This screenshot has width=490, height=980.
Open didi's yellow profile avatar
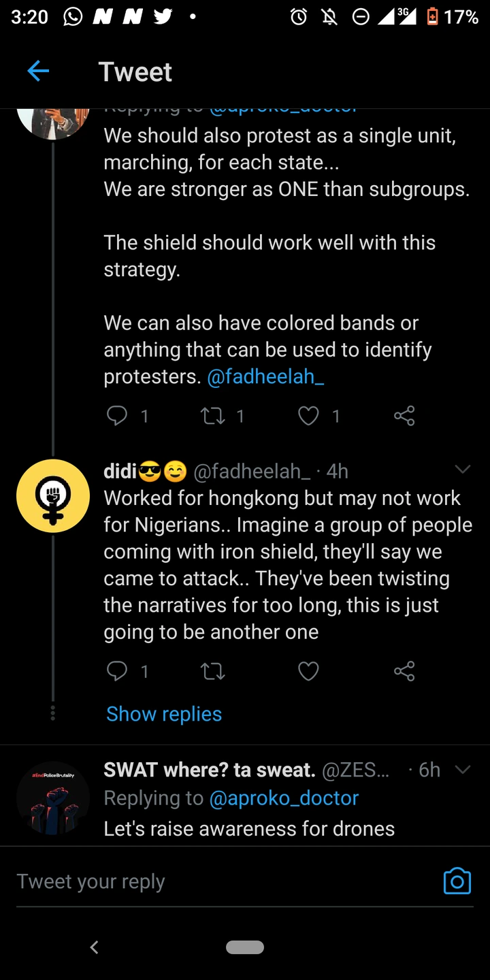(53, 495)
